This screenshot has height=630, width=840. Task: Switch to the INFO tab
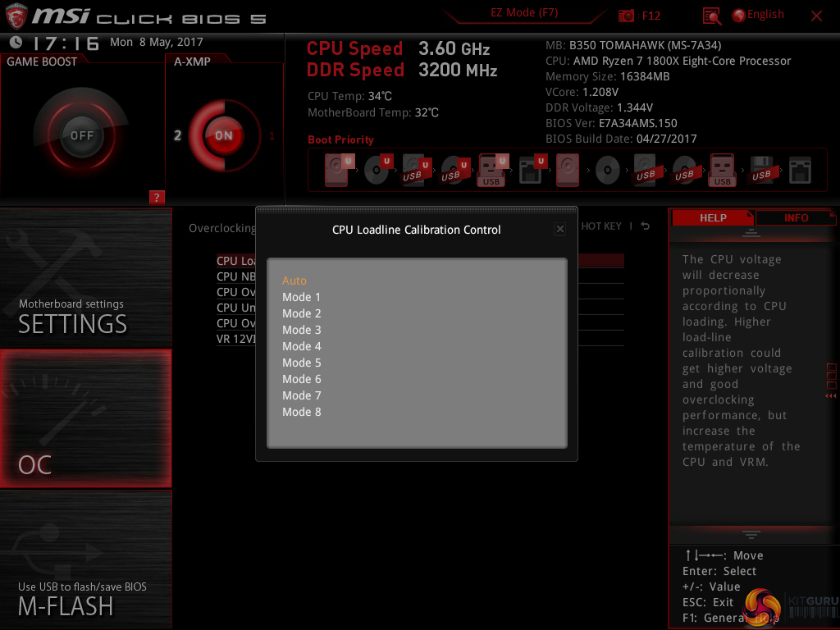pyautogui.click(x=796, y=218)
